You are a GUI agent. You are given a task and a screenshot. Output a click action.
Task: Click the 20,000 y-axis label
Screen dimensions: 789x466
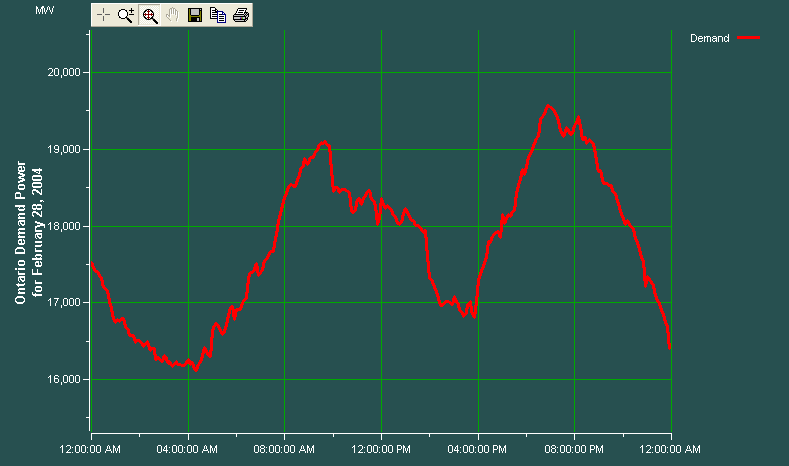click(x=67, y=73)
